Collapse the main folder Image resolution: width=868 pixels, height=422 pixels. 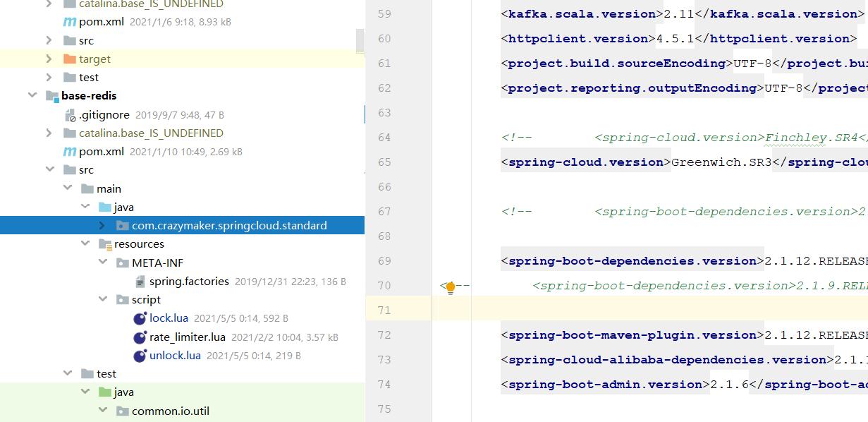pyautogui.click(x=67, y=188)
